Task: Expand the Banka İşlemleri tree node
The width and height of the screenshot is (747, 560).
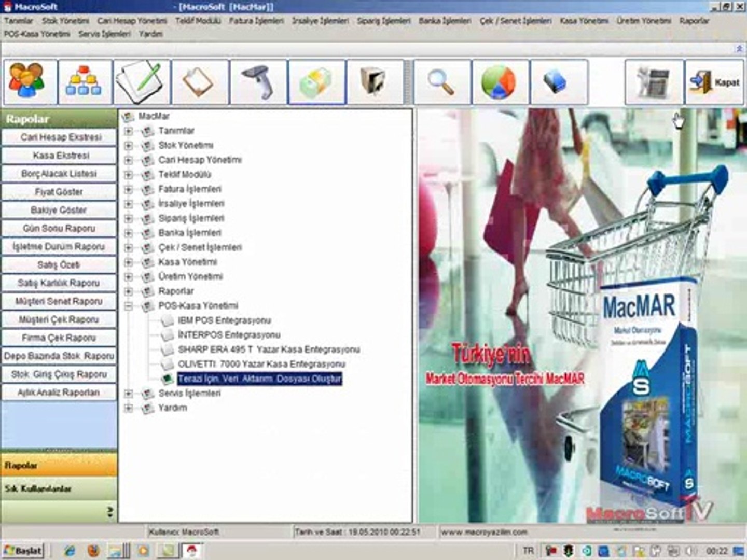Action: pos(128,233)
